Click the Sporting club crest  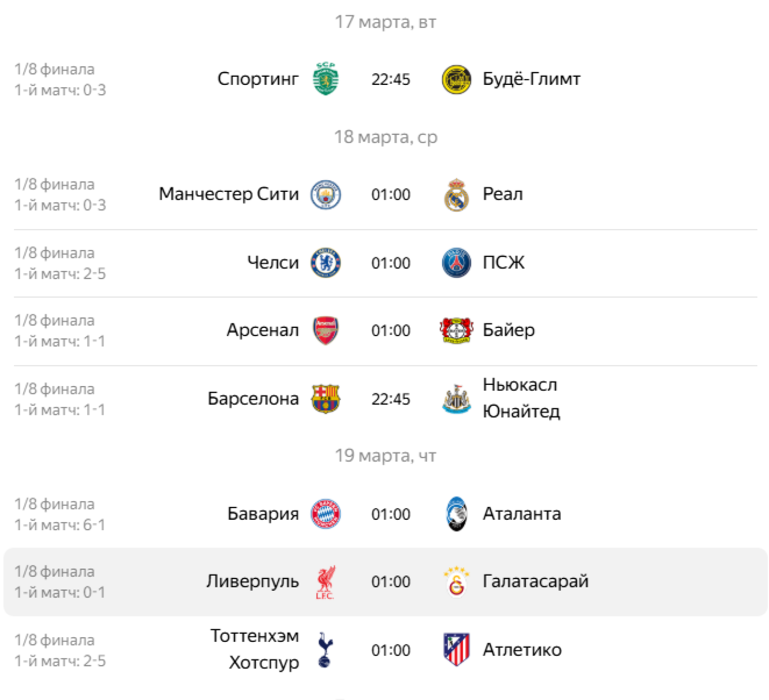(x=325, y=79)
